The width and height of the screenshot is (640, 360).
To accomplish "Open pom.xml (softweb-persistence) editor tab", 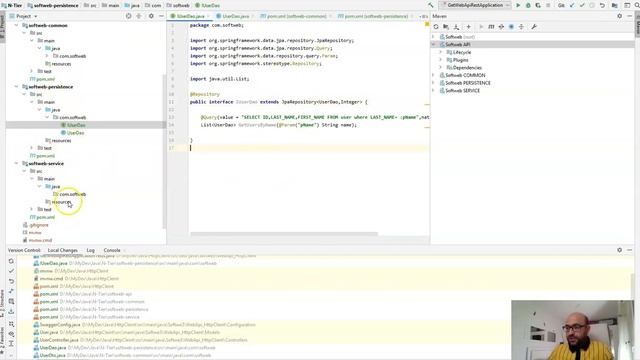I will pyautogui.click(x=375, y=16).
